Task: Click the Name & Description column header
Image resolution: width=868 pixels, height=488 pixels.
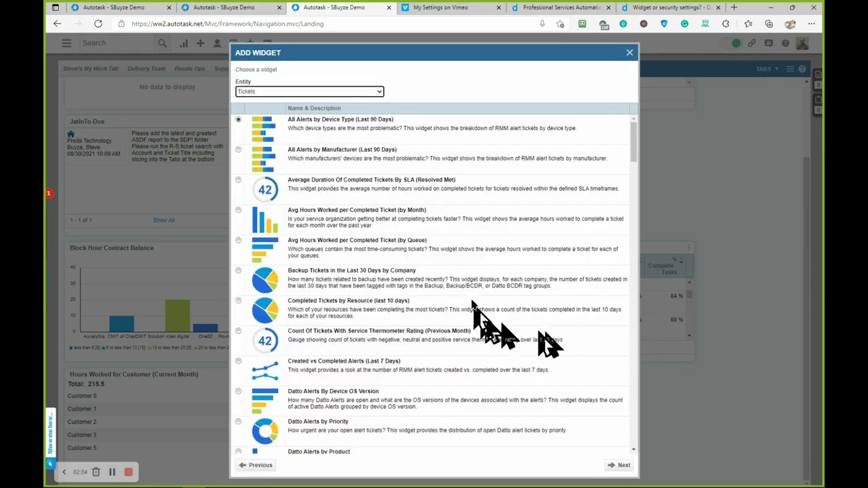Action: (314, 108)
